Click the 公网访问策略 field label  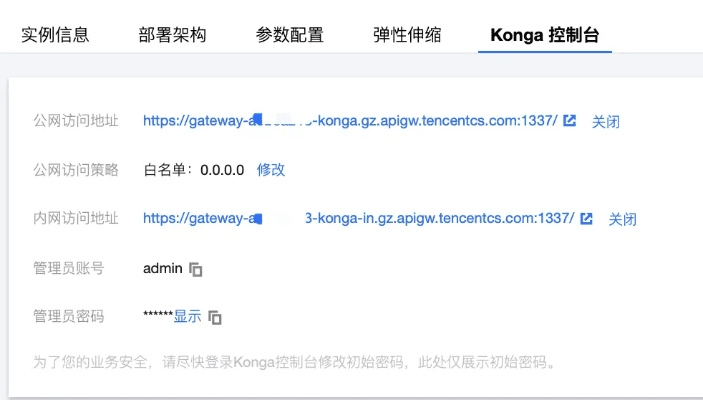[76, 170]
